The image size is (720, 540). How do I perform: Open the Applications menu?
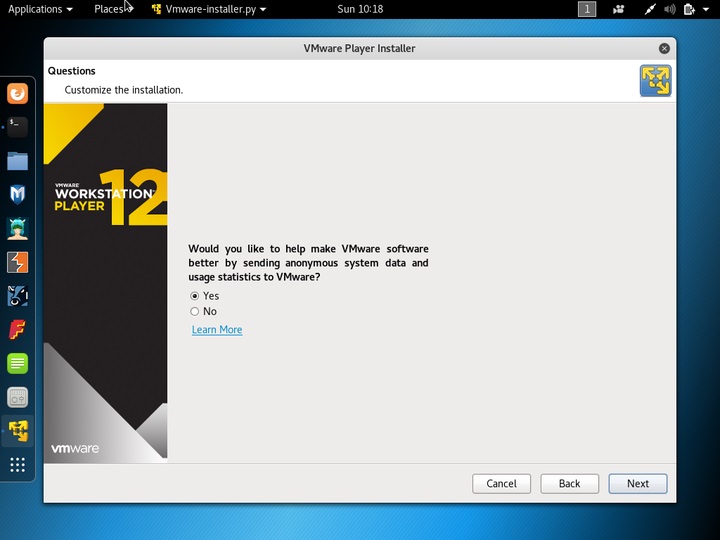(40, 9)
